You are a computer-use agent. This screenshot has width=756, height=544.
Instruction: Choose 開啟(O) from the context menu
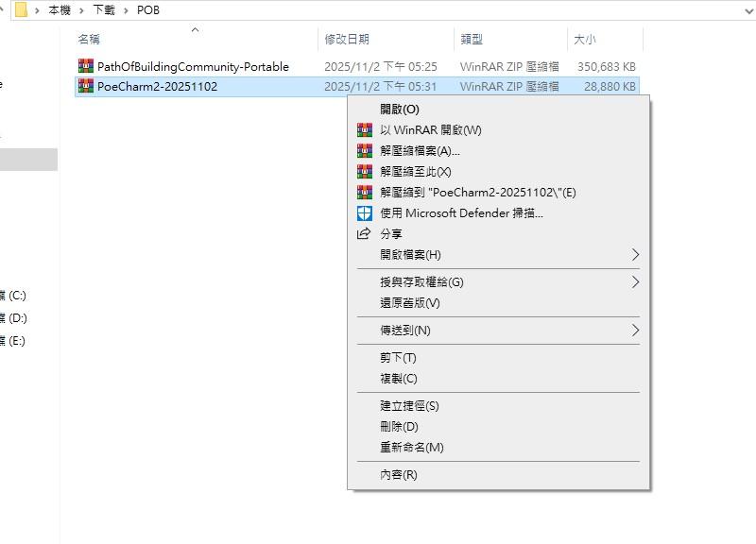[x=499, y=110]
